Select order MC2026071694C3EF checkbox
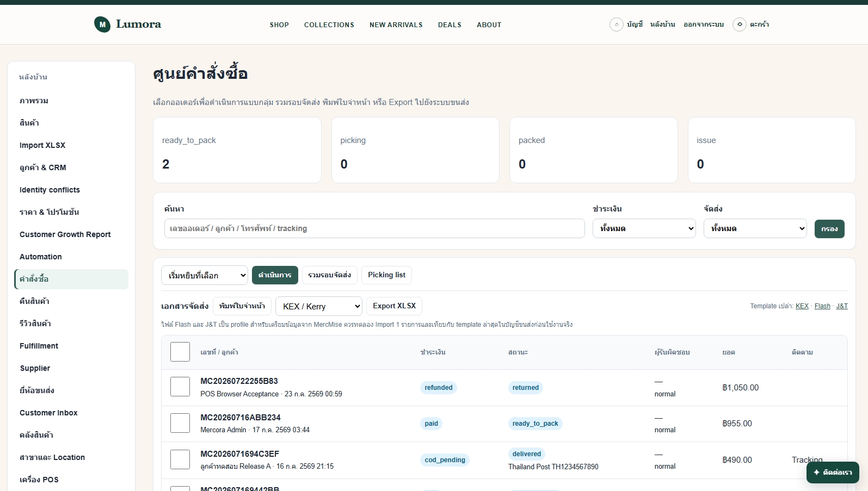Image resolution: width=868 pixels, height=491 pixels. [x=180, y=459]
